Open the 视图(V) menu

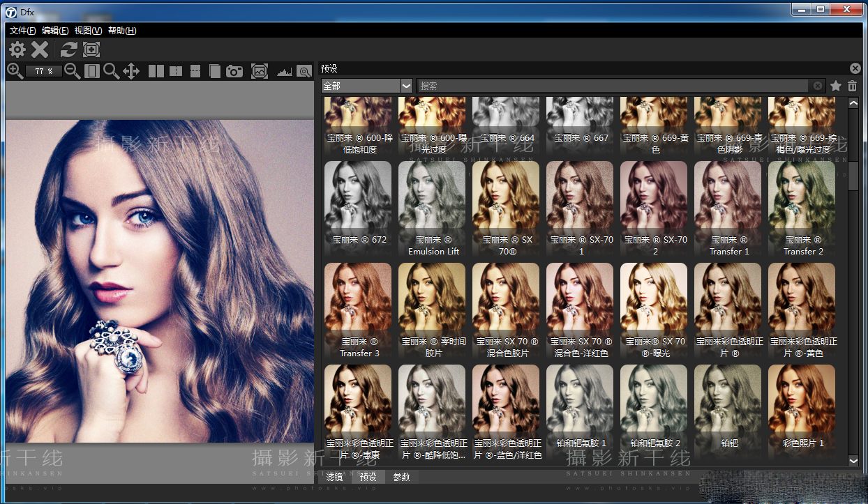pos(89,31)
